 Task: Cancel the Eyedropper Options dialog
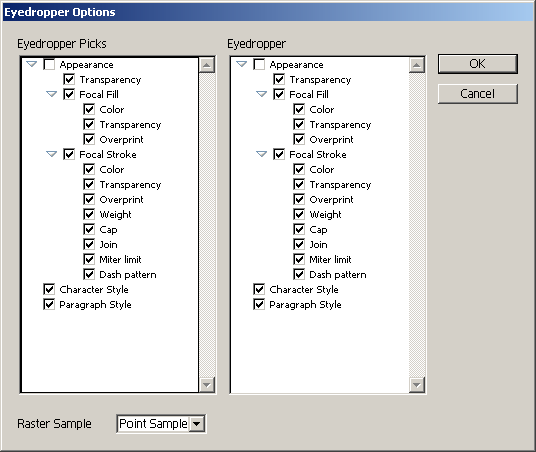coord(478,94)
